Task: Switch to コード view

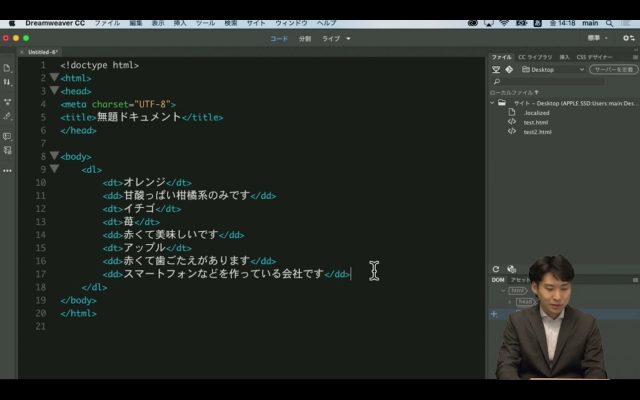Action: [x=279, y=38]
